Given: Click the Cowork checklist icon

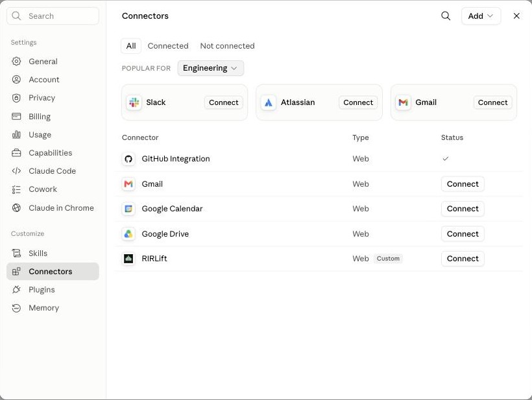Looking at the screenshot, I should (x=16, y=189).
